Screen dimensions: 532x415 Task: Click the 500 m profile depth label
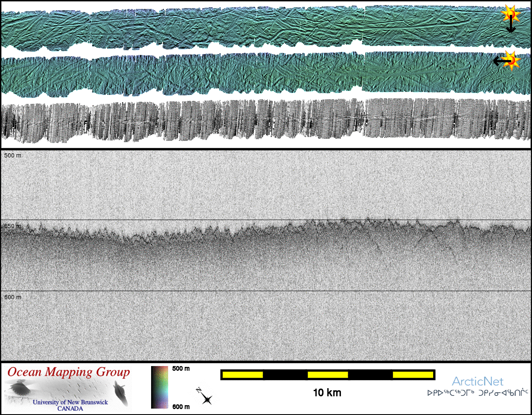coord(13,156)
